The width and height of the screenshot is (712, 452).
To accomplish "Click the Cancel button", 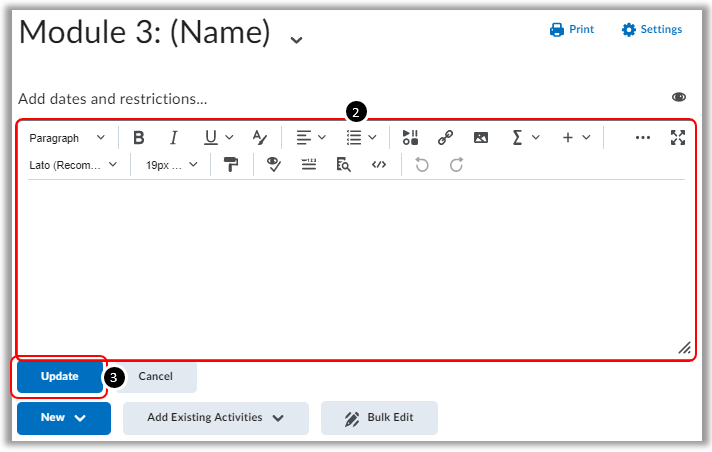I will (155, 377).
